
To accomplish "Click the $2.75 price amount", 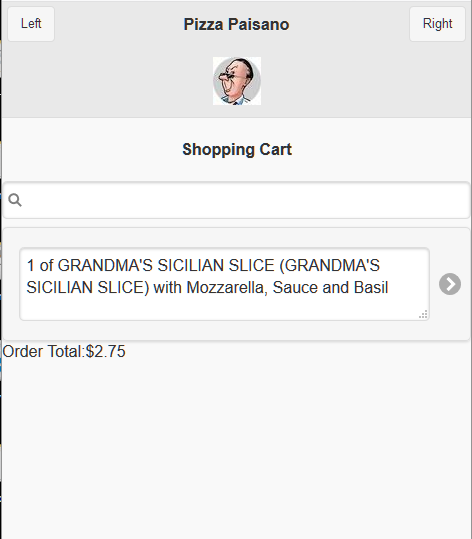I will pos(106,352).
